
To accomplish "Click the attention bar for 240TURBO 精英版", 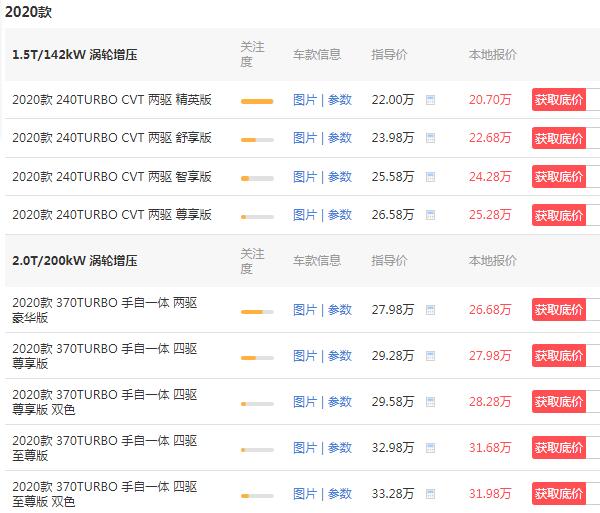I will click(257, 101).
